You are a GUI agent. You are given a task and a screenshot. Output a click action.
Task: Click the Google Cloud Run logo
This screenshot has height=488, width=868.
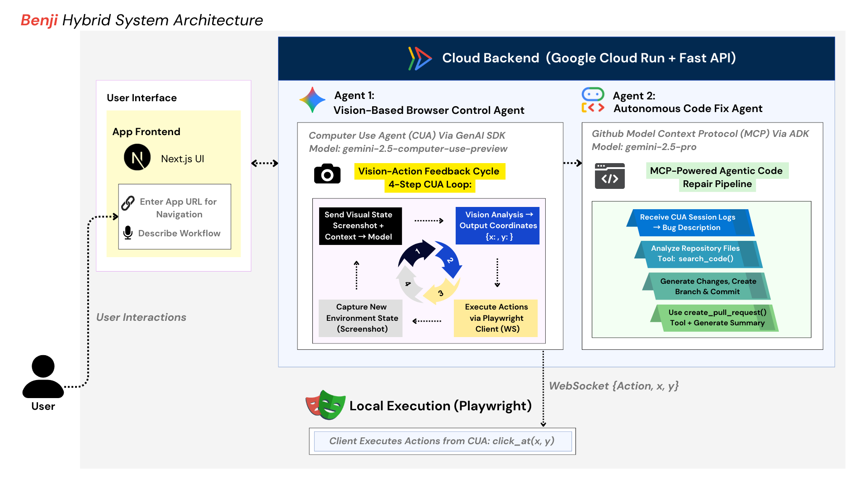420,58
